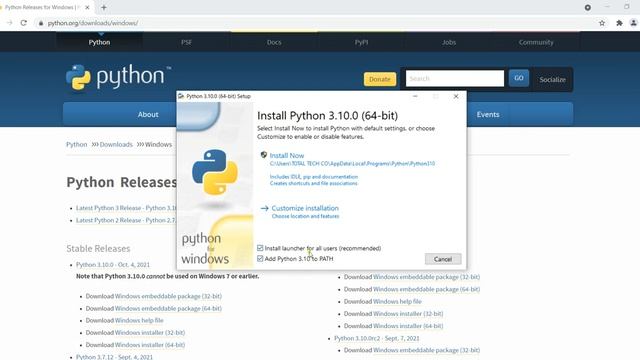Open the PyPI top navigation tab
This screenshot has height=360, width=640.
[x=361, y=42]
